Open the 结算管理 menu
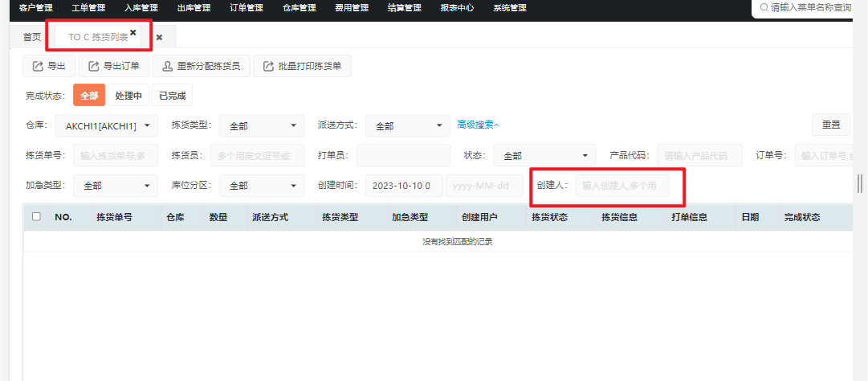The height and width of the screenshot is (381, 868). (x=404, y=8)
